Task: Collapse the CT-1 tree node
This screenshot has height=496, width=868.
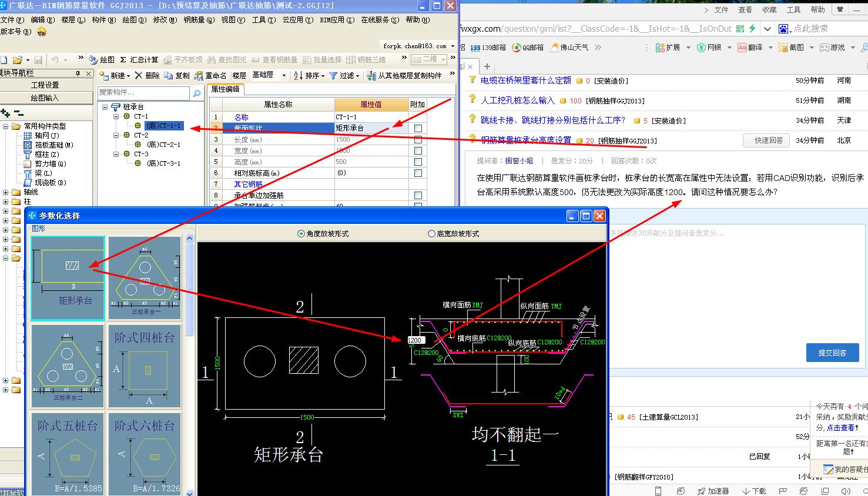Action: pos(116,116)
